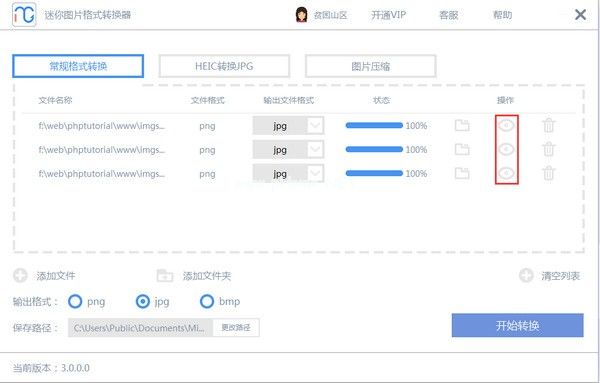
Task: Switch to HEIC转换JPG tab
Action: click(224, 66)
